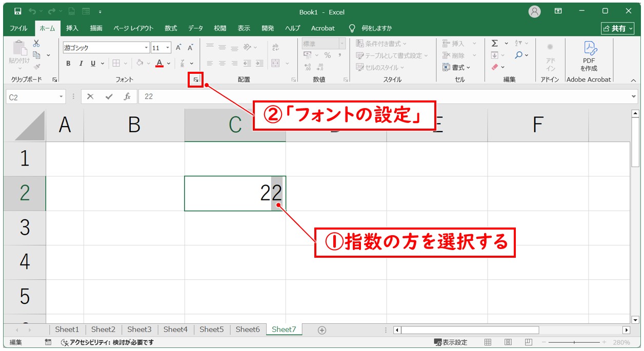Screen dimensions: 644x351
Task: Click the Save icon in title bar
Action: point(18,11)
